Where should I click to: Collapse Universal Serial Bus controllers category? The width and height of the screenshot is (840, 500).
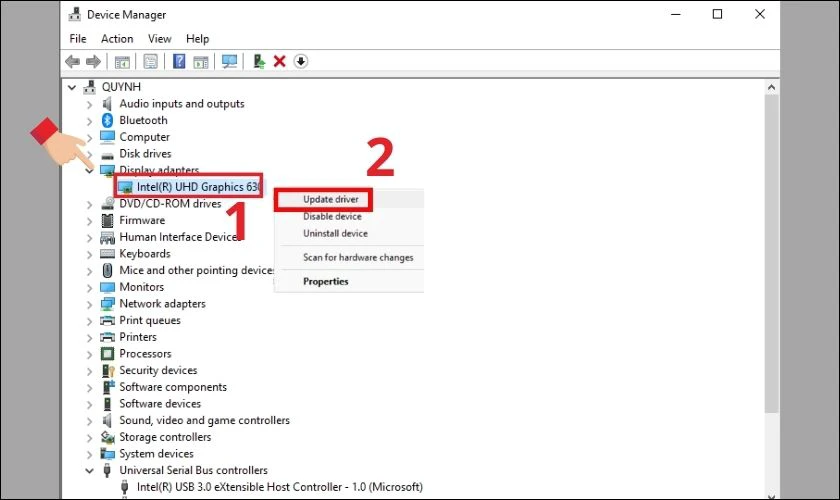(89, 471)
